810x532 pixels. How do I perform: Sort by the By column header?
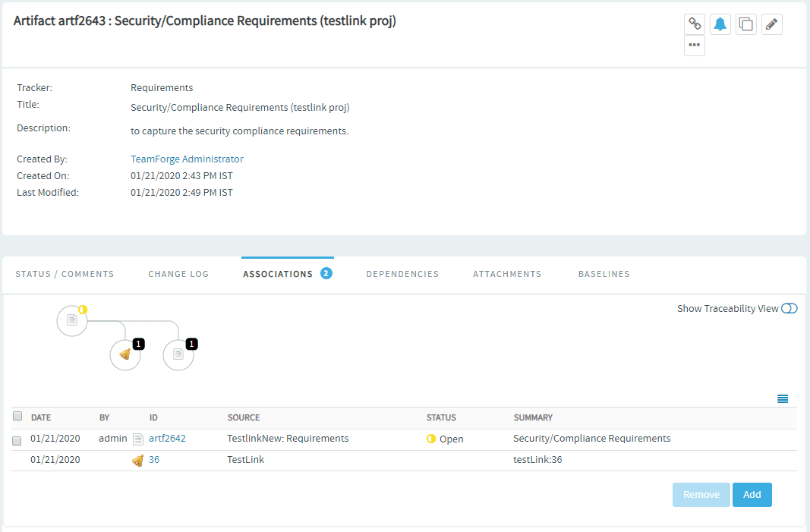(x=104, y=418)
